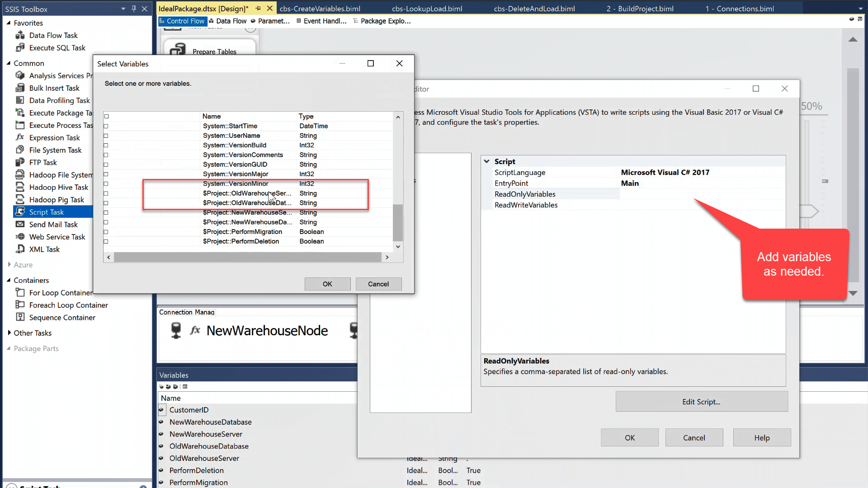Screen dimensions: 868x488
Task: Click the Send Mail Task envelope icon
Action: tap(20, 224)
